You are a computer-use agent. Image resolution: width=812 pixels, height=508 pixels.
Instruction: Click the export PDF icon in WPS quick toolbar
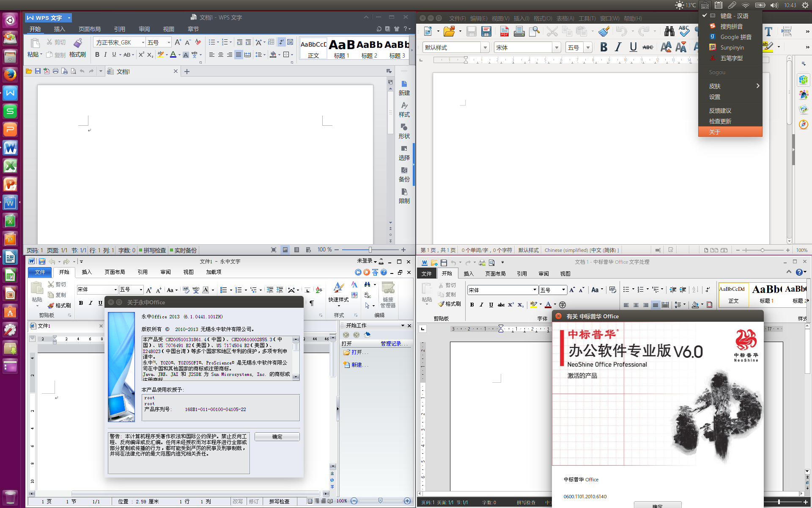(47, 71)
